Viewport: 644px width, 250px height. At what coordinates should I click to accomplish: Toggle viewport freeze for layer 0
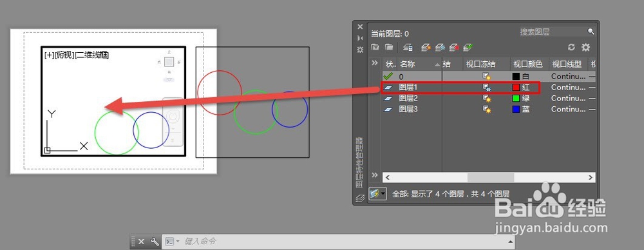487,76
